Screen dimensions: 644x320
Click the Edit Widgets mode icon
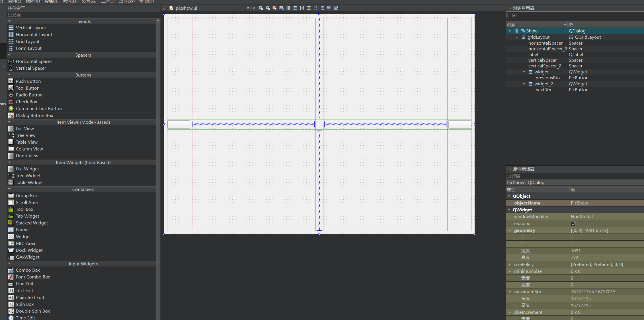(x=261, y=8)
